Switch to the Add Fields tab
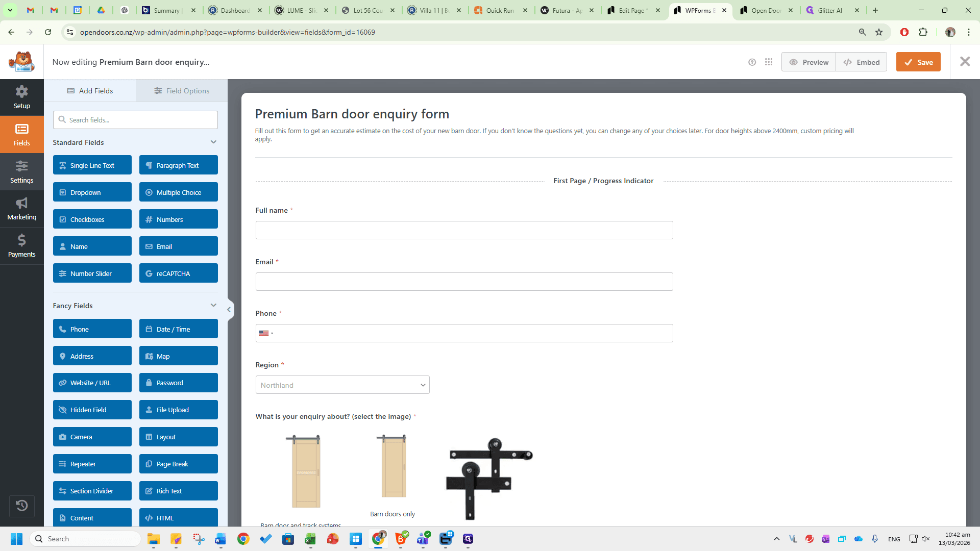This screenshot has height=551, width=980. tap(90, 91)
